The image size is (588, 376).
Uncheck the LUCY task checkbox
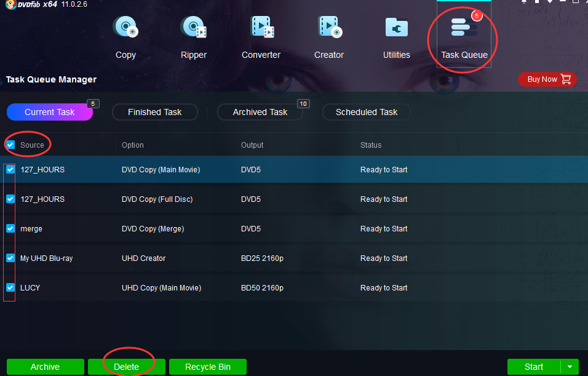tap(10, 288)
